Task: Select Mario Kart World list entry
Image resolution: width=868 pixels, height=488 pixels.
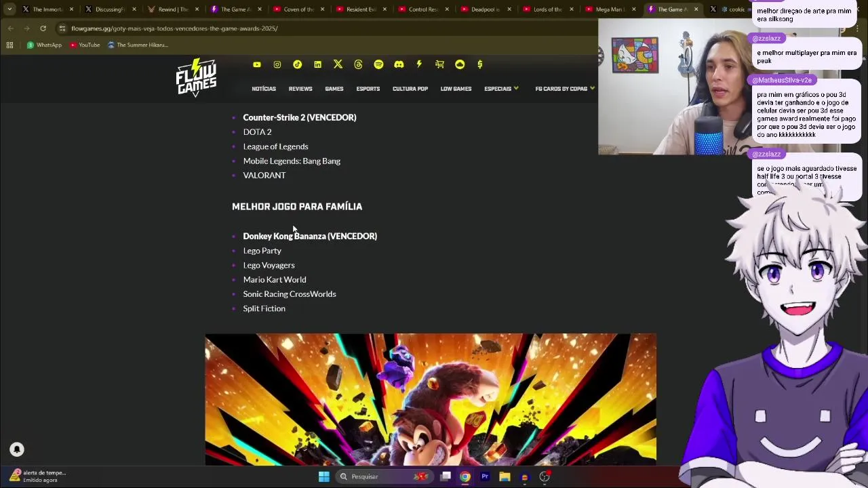Action: [275, 279]
